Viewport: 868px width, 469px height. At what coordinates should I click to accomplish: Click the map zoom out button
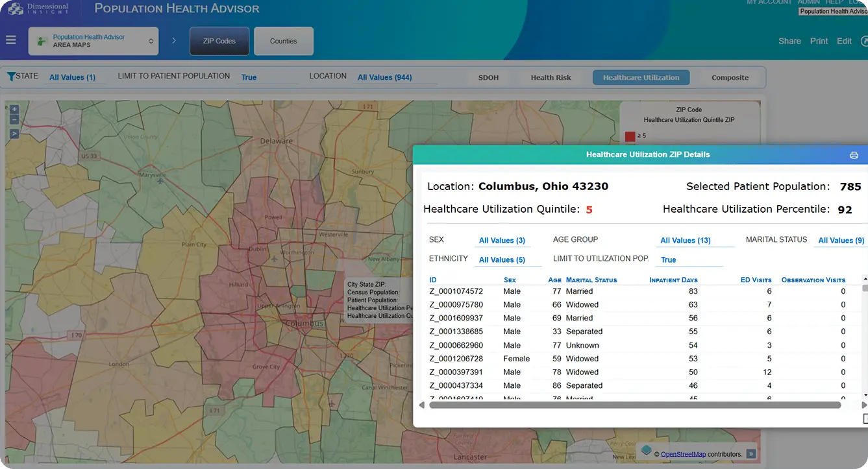coord(14,119)
